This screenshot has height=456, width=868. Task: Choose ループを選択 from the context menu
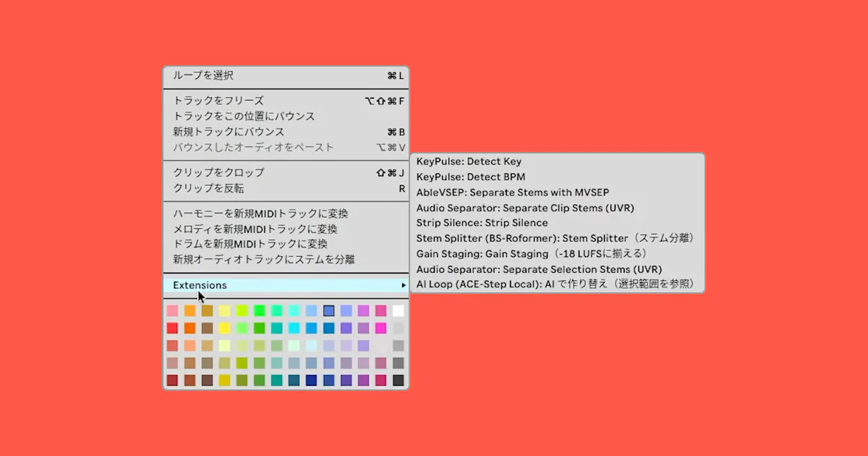point(286,75)
